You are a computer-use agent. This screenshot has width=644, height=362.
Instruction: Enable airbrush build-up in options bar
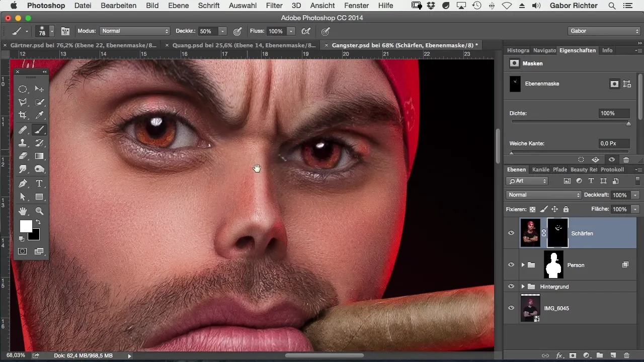[306, 31]
